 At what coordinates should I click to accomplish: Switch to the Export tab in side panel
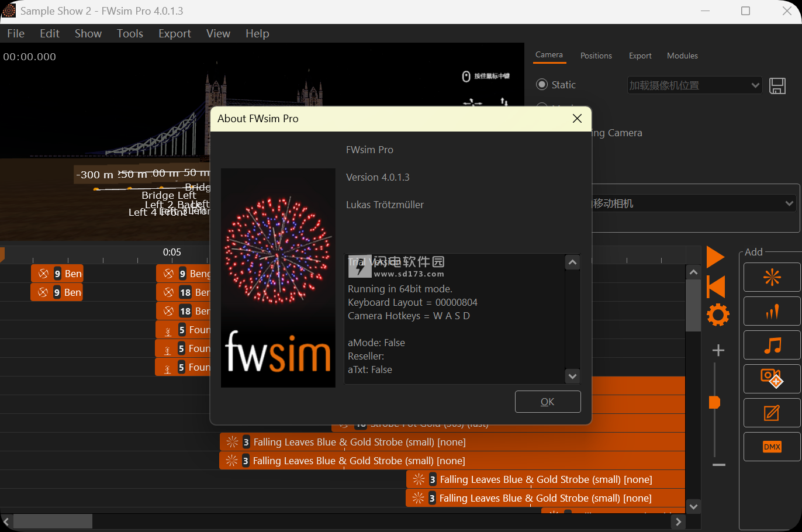(640, 56)
